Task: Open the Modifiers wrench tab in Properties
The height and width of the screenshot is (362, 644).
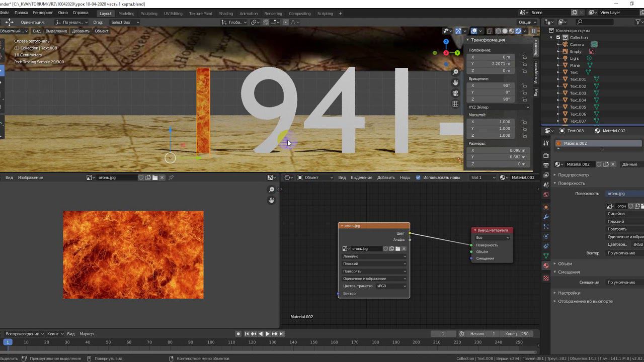Action: pyautogui.click(x=546, y=217)
